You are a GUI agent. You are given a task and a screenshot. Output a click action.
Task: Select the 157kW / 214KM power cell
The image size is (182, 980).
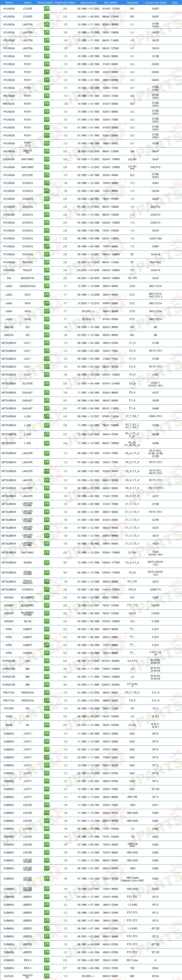111,383
